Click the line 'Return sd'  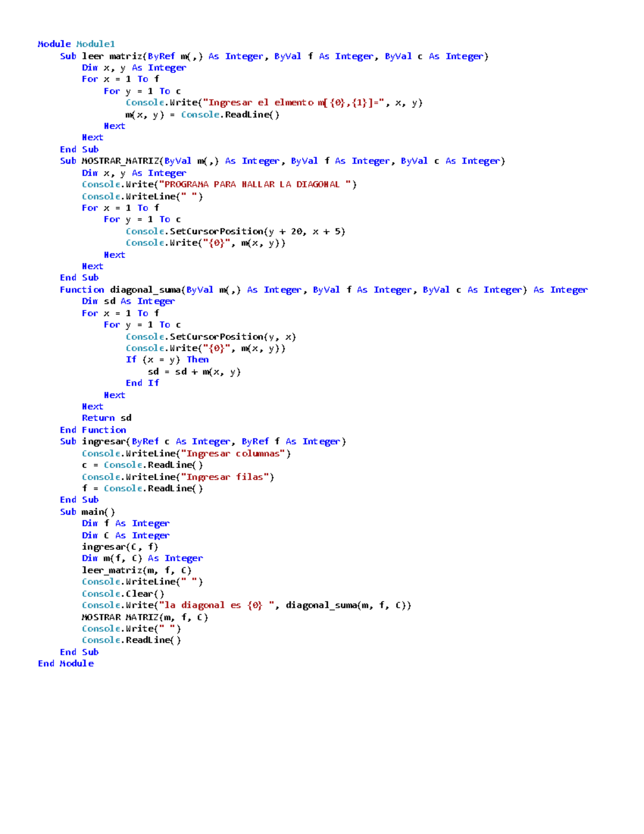pyautogui.click(x=107, y=418)
